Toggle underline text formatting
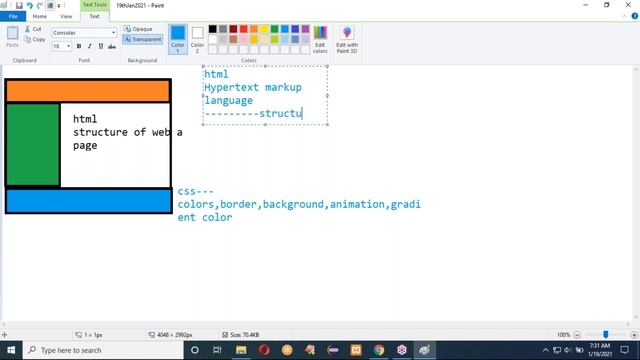 point(101,46)
